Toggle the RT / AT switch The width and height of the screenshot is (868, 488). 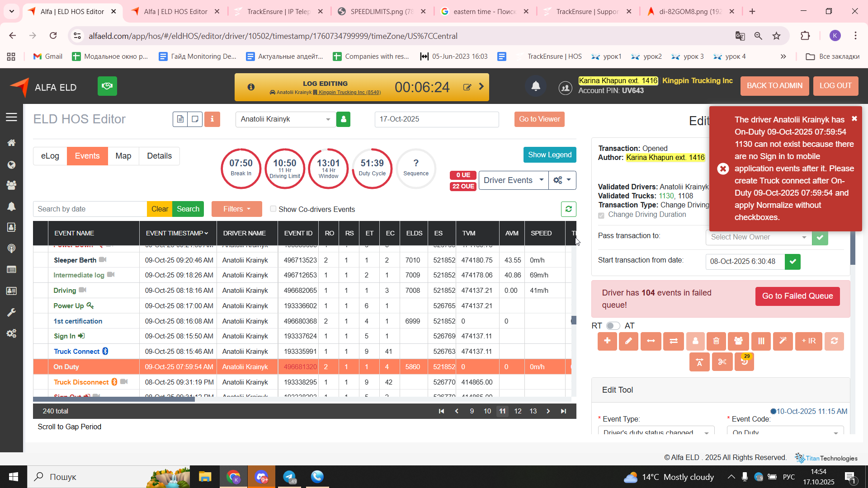[613, 326]
